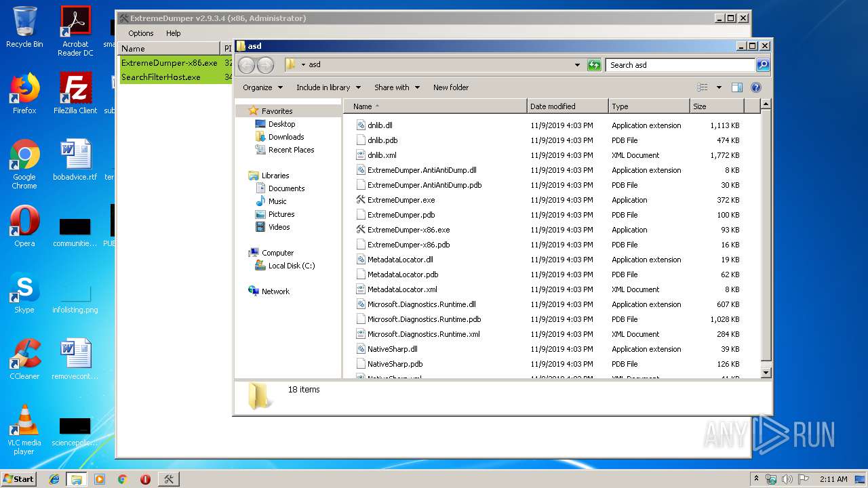Change view with the views icon
Screen dimensions: 868x488
point(703,87)
